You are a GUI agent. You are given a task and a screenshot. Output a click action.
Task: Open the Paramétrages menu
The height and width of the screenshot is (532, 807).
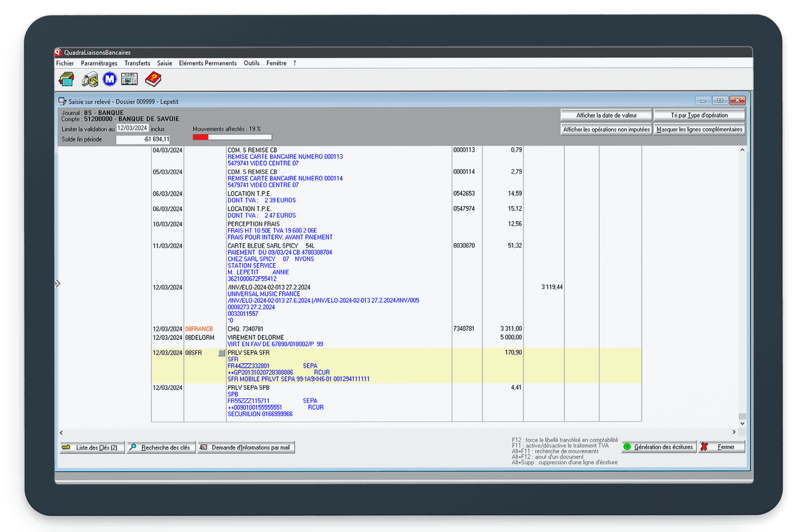click(99, 63)
